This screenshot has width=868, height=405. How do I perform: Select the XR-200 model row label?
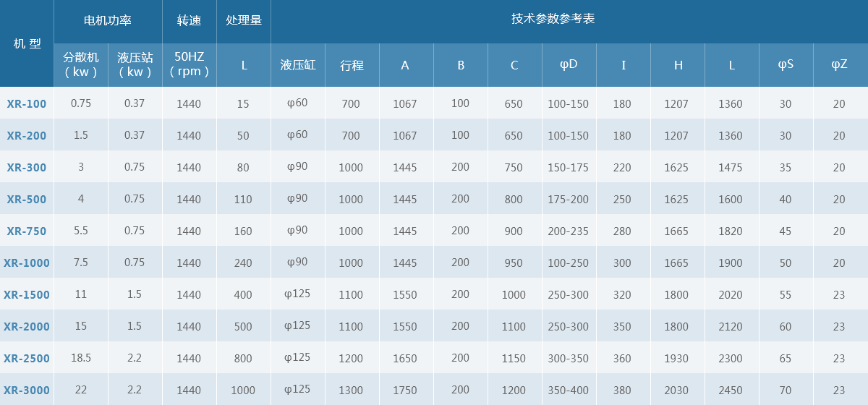tap(27, 135)
